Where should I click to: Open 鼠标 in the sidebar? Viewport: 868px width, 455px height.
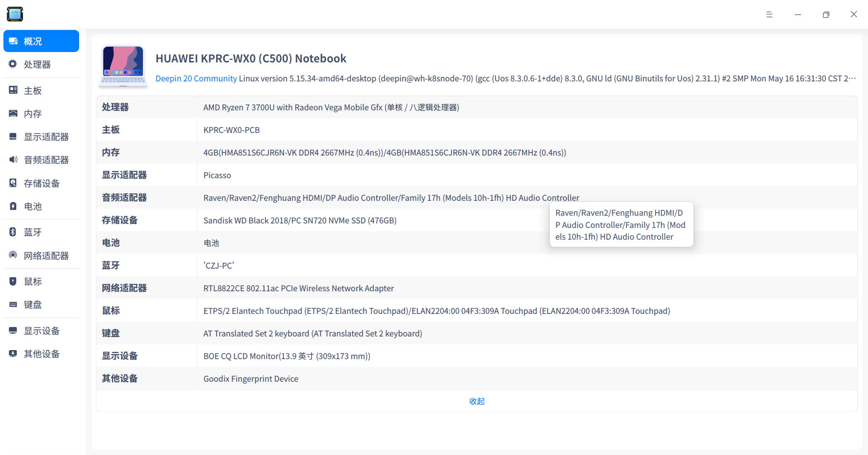point(41,281)
